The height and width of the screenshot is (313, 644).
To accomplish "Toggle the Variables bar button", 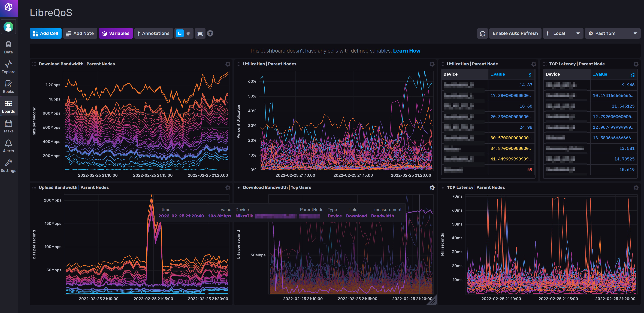I will point(116,34).
